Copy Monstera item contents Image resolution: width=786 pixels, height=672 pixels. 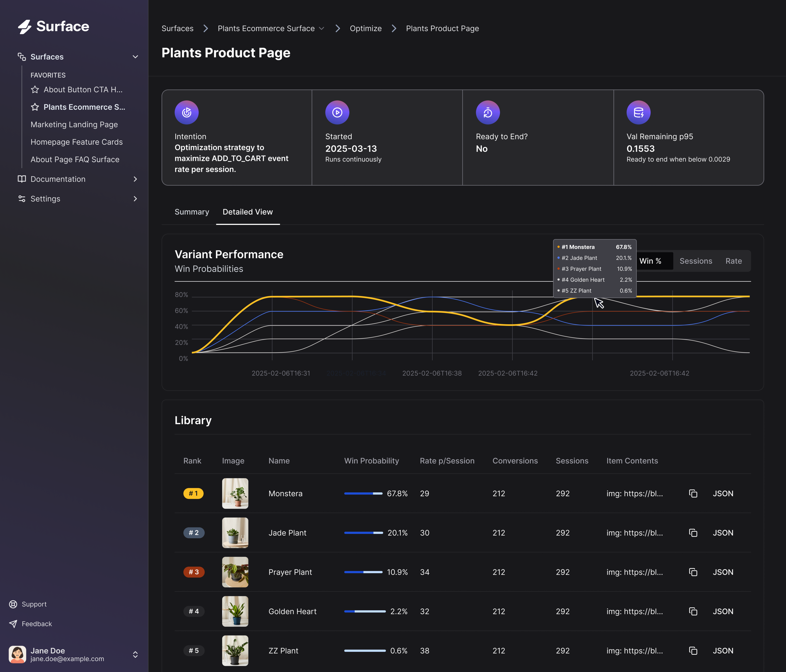tap(693, 493)
